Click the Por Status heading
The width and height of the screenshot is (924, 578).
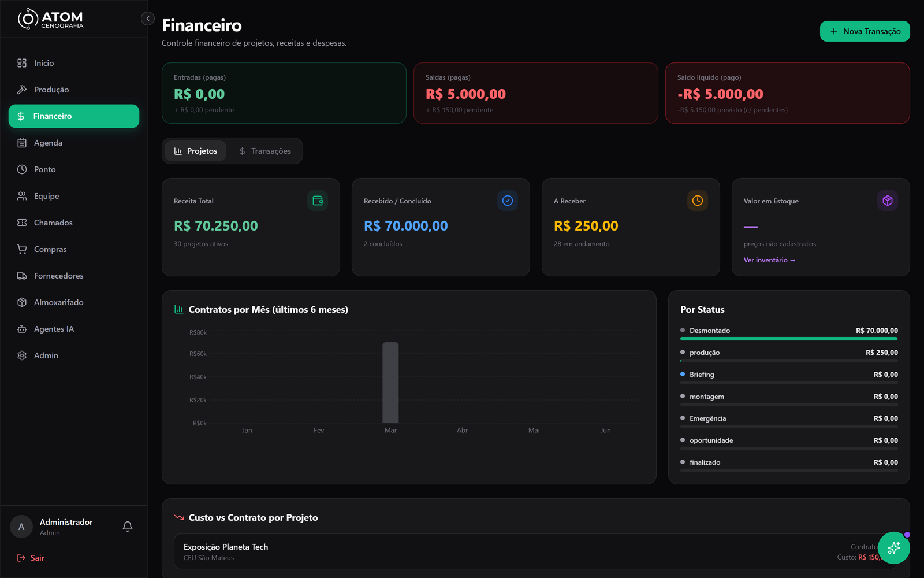(702, 309)
